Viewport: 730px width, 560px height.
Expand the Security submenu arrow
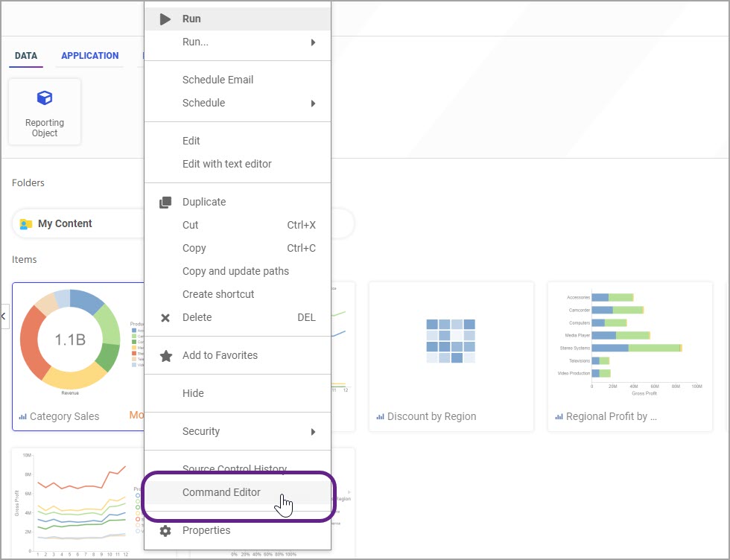point(314,432)
